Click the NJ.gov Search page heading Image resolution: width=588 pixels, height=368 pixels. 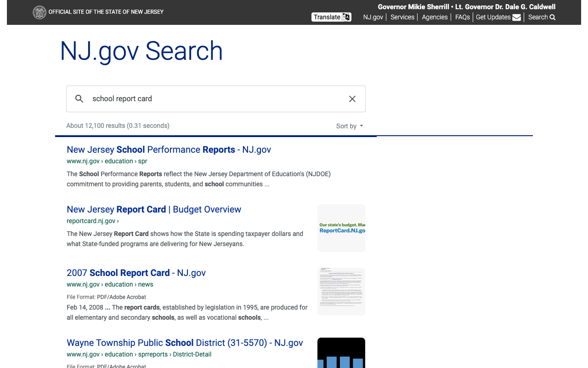pyautogui.click(x=141, y=51)
